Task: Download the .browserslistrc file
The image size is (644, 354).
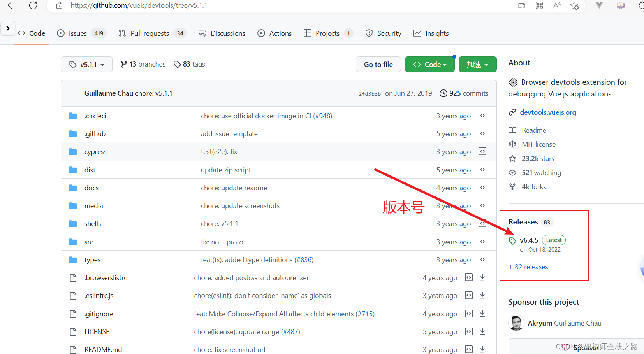Action: [x=482, y=277]
